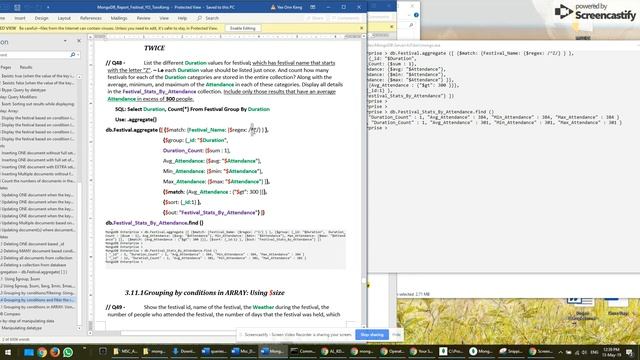This screenshot has height=360, width=640.
Task: Open the Help ribbon tab
Action: [x=182, y=18]
